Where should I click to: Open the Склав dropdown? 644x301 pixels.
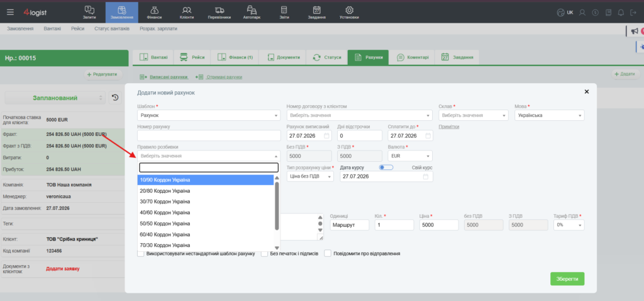coord(474,115)
